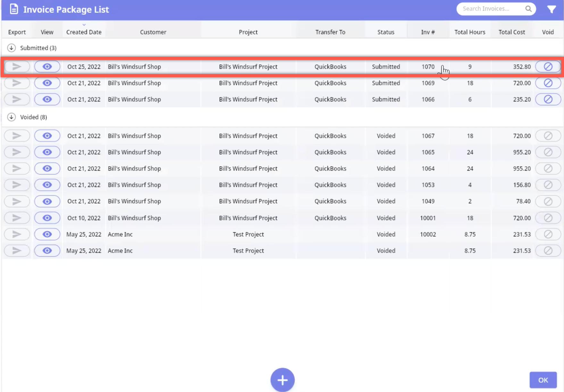Select the invoice 1064 row's project cell

(x=248, y=168)
